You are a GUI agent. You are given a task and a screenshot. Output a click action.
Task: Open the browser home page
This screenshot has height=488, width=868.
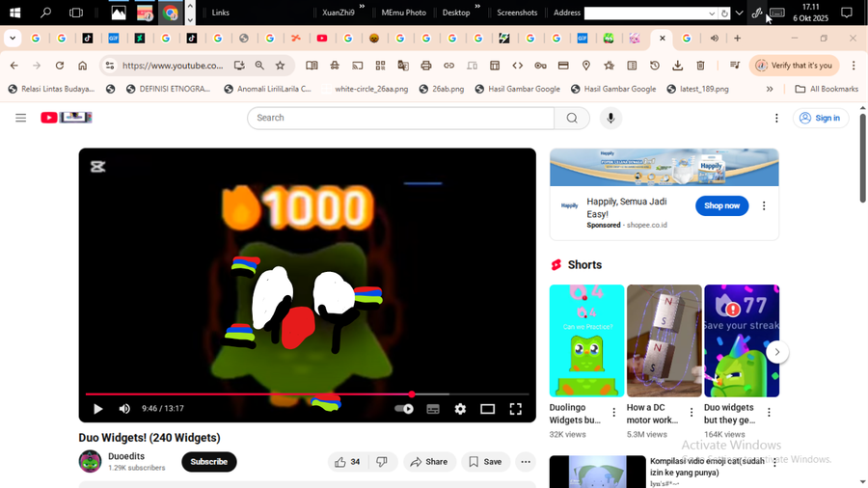click(83, 66)
